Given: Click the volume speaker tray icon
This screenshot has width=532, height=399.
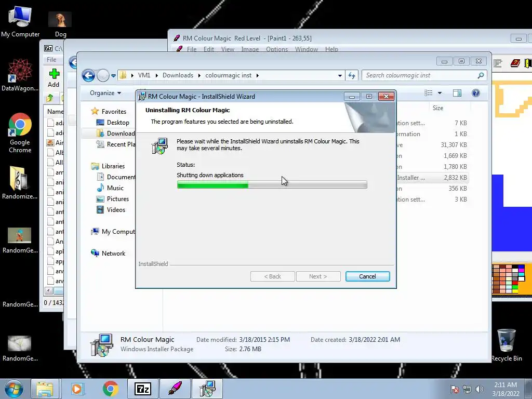Looking at the screenshot, I should point(480,389).
